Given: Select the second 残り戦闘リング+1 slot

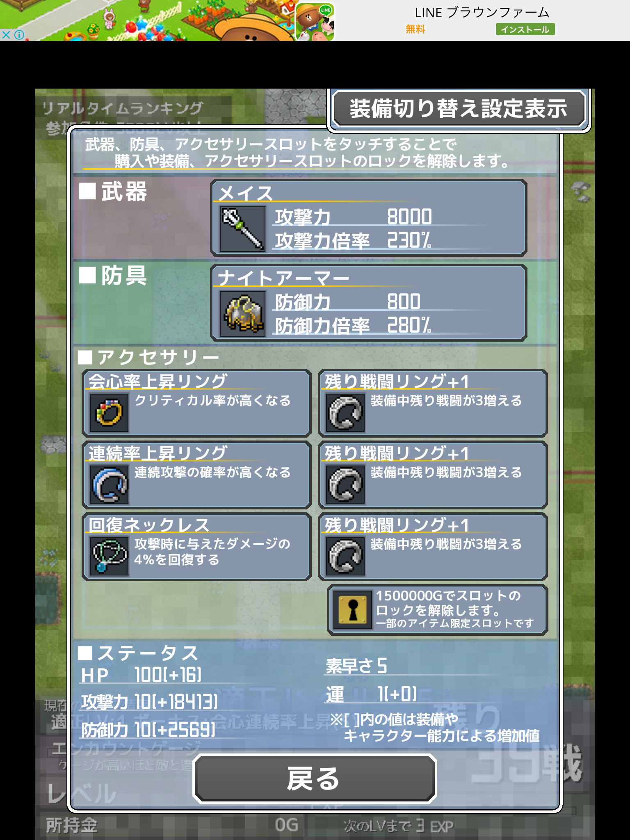Looking at the screenshot, I should pos(433,475).
